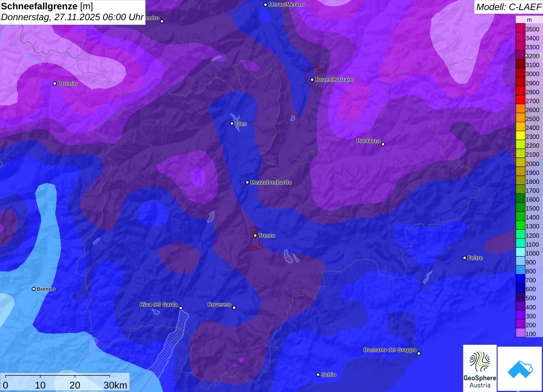Click the Bienno marker dot
Screen dimensions: 543x392
pyautogui.click(x=34, y=289)
